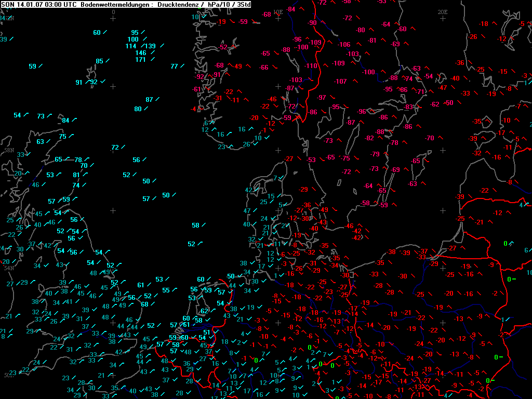Pick the red value -97

pyautogui.click(x=322, y=98)
